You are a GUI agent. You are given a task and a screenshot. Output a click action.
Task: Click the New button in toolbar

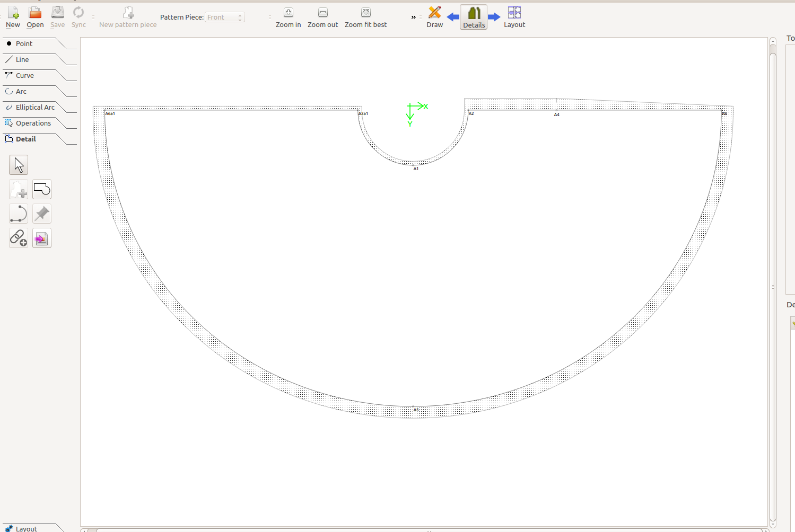pos(13,17)
